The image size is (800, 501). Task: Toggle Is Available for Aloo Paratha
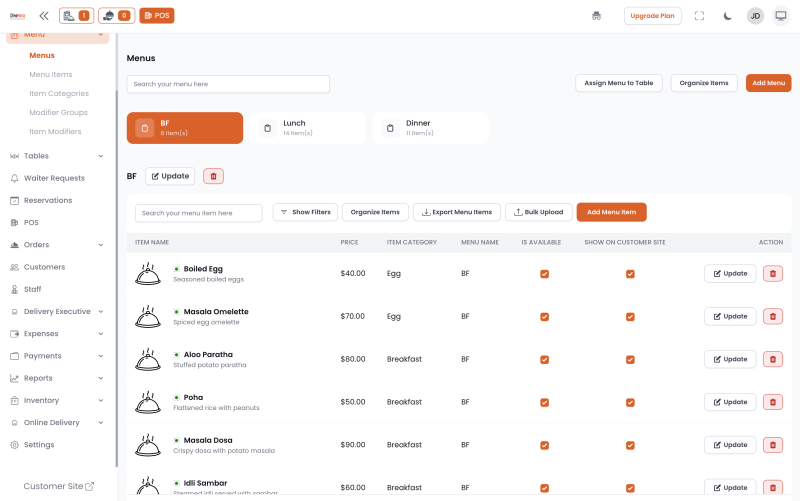[544, 360]
